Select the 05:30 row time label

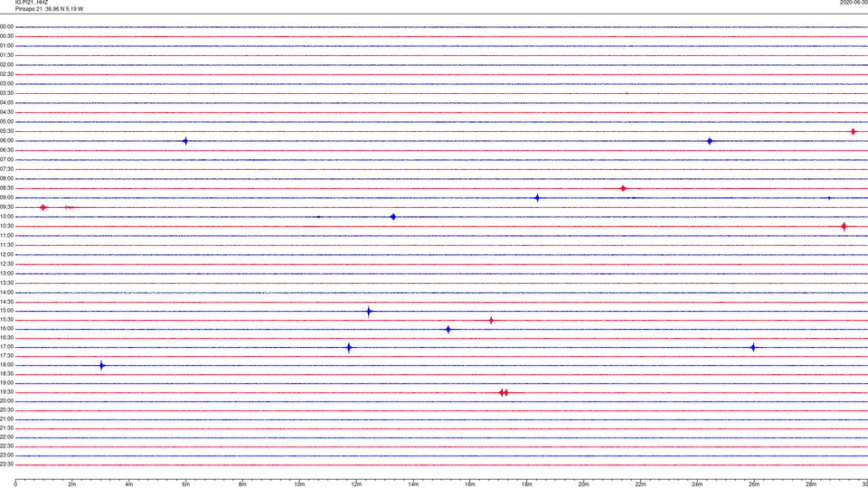click(6, 131)
